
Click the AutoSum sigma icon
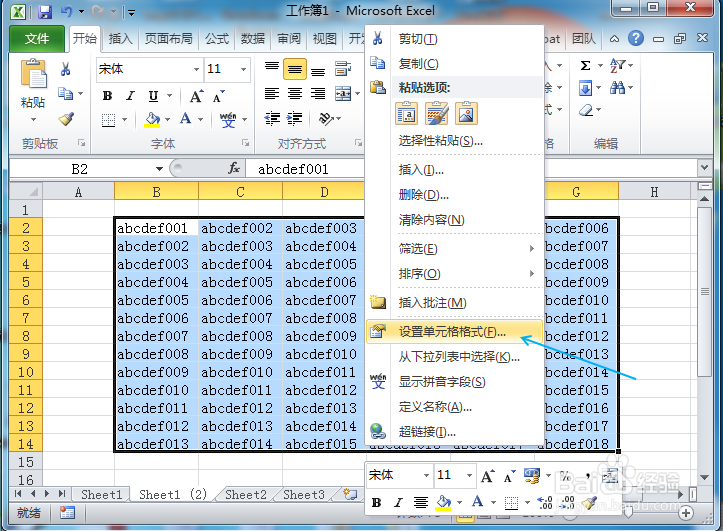(x=585, y=65)
